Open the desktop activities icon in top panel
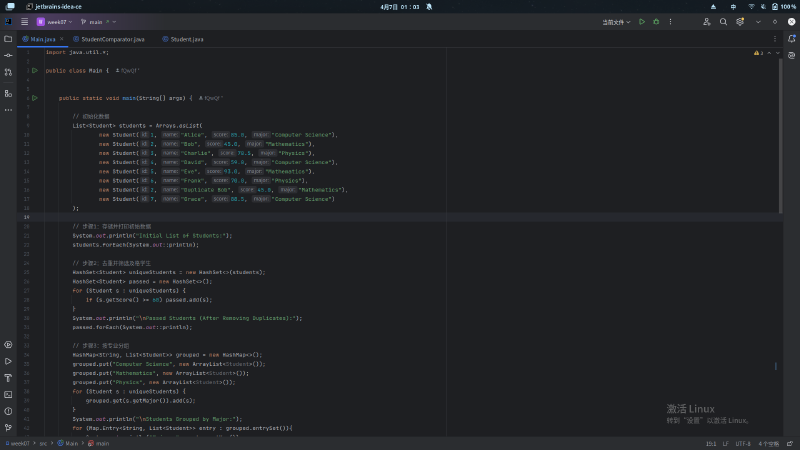Viewport: 800px width, 450px height. [10, 7]
